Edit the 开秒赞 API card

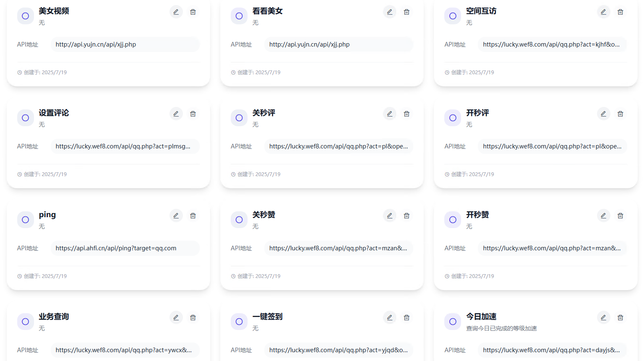click(x=603, y=216)
